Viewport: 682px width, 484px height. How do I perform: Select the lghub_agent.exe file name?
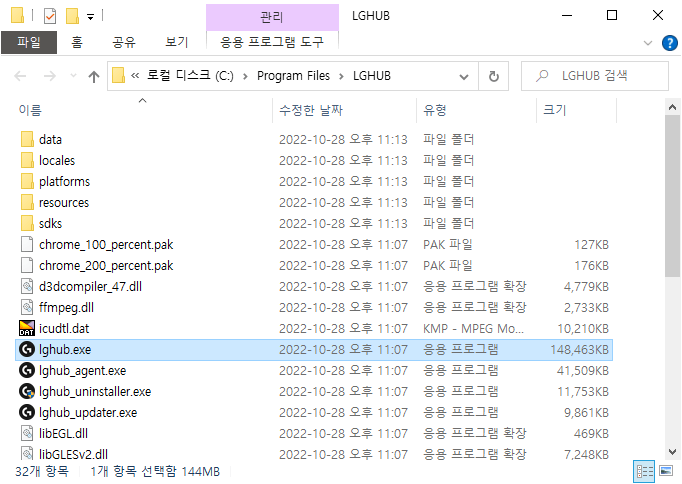[x=83, y=371]
